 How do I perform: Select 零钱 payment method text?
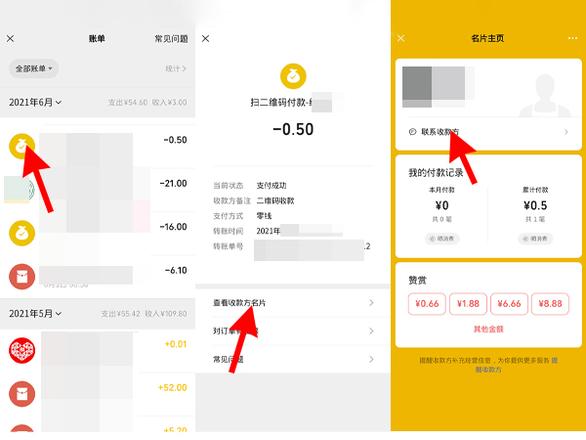(x=264, y=216)
